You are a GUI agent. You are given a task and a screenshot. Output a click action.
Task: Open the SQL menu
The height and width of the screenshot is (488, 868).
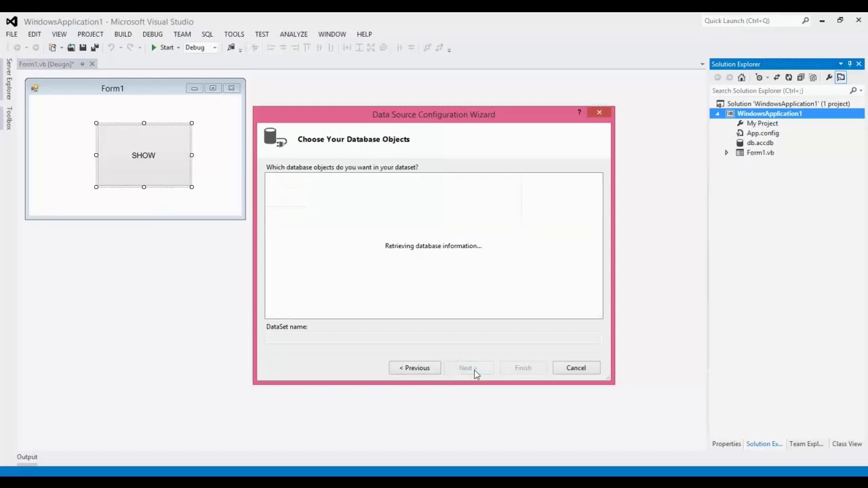tap(207, 34)
